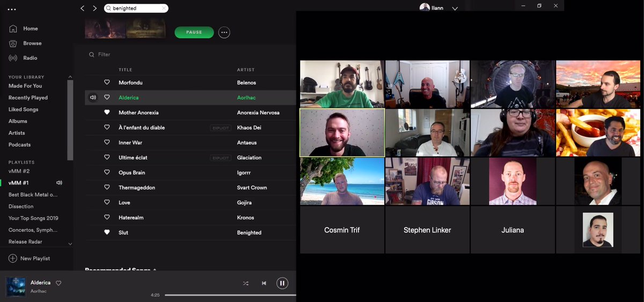The height and width of the screenshot is (302, 644).
Task: Open Release Radar playlist
Action: pyautogui.click(x=26, y=242)
